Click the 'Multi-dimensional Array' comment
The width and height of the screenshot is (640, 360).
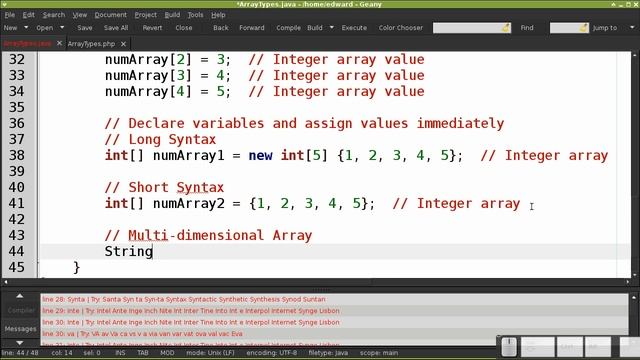click(208, 235)
